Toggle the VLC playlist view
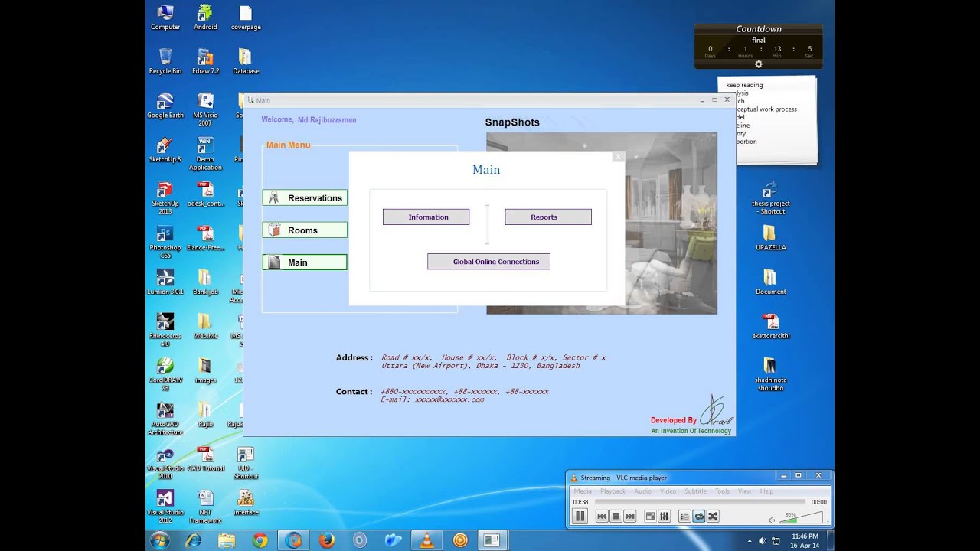The image size is (980, 551). 684,517
